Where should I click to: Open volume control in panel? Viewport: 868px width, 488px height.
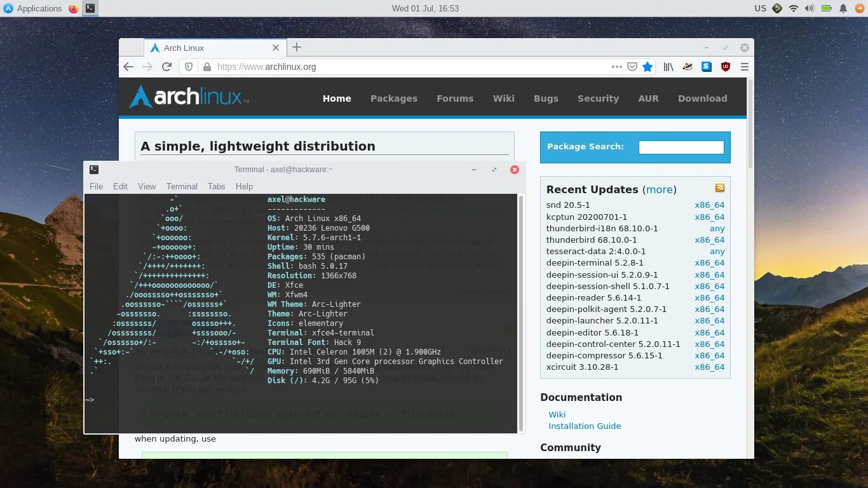[810, 8]
